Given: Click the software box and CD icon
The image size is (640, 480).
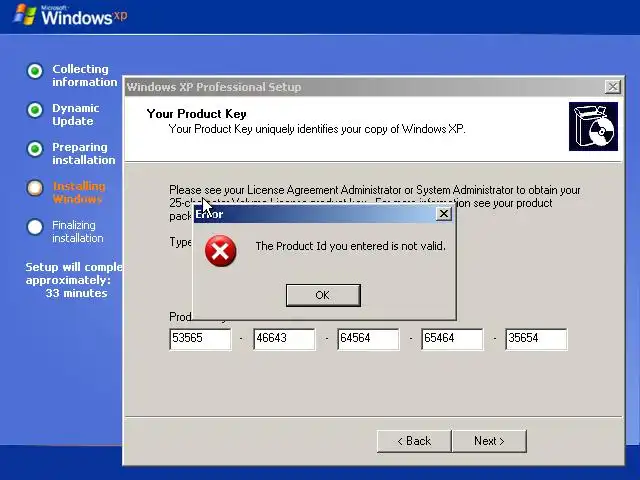Looking at the screenshot, I should [593, 127].
